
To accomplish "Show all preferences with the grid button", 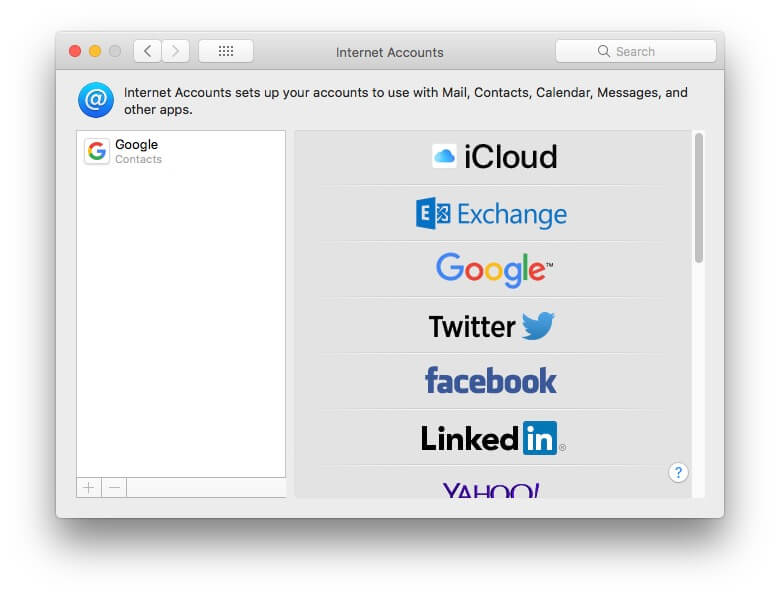I will coord(226,51).
